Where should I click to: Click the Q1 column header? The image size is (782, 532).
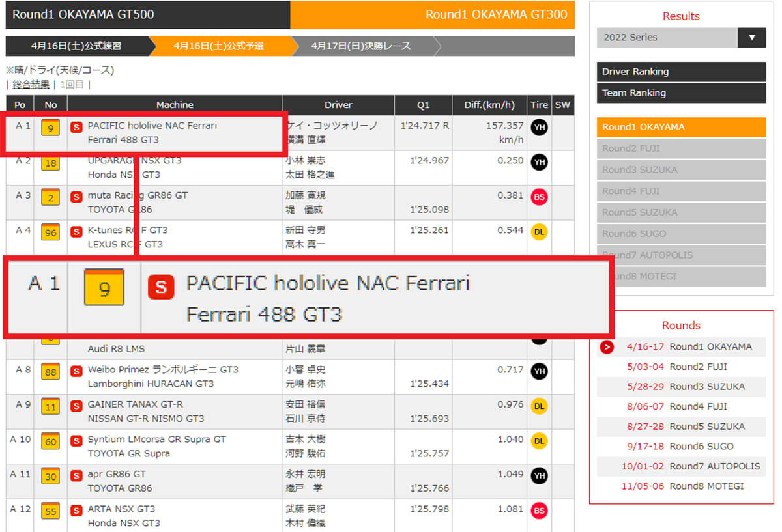[x=424, y=105]
